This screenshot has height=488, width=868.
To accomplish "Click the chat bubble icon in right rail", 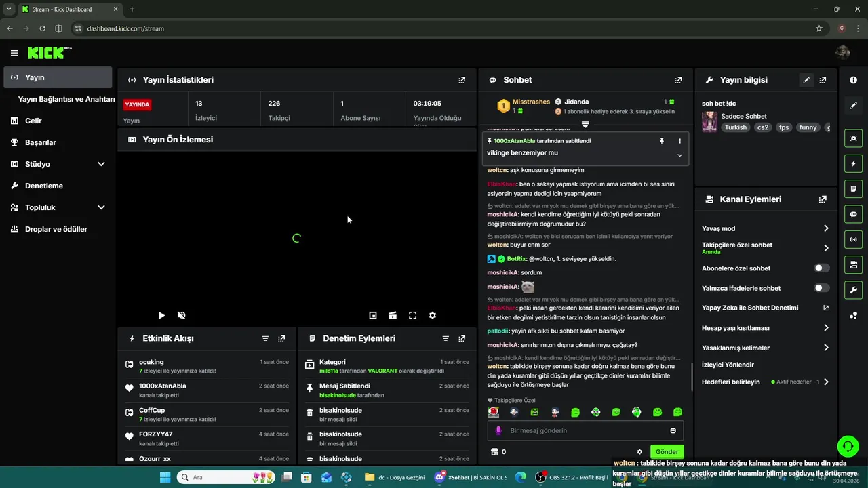I will 853,214.
